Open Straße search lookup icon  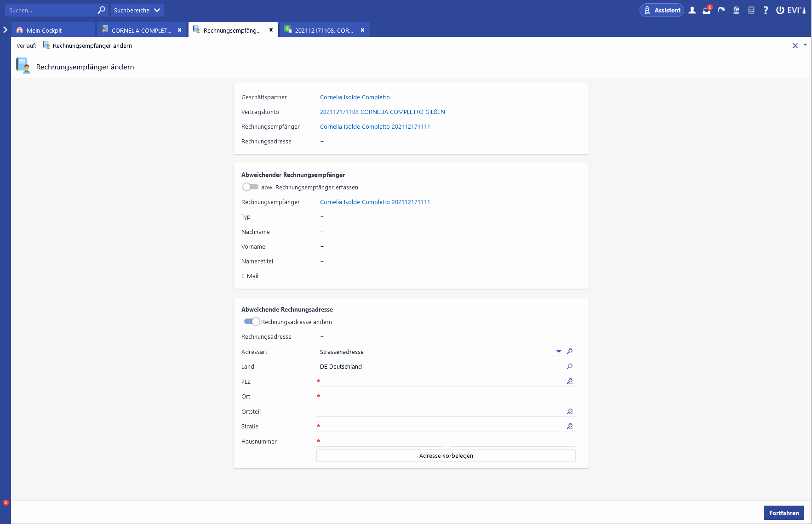[x=570, y=427]
